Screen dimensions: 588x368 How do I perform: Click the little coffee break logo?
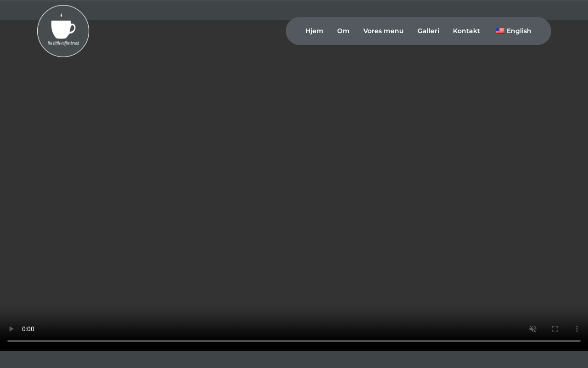click(63, 31)
